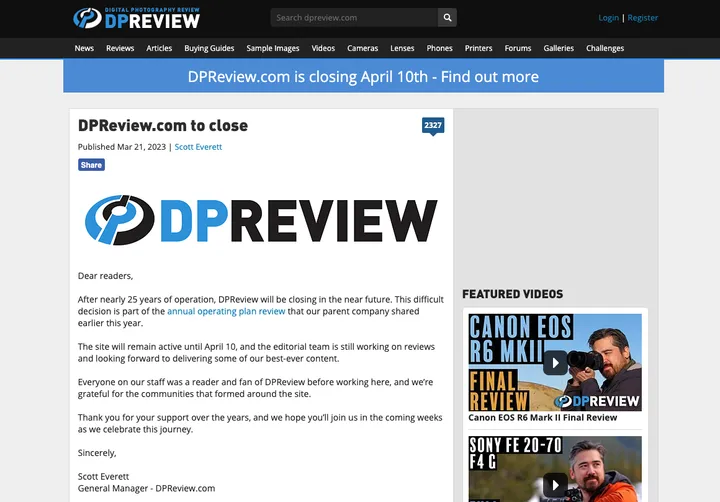Go to the Forums section

click(518, 48)
